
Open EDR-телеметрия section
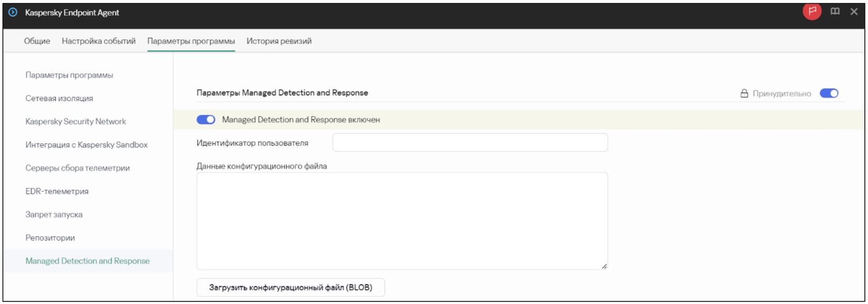(57, 191)
